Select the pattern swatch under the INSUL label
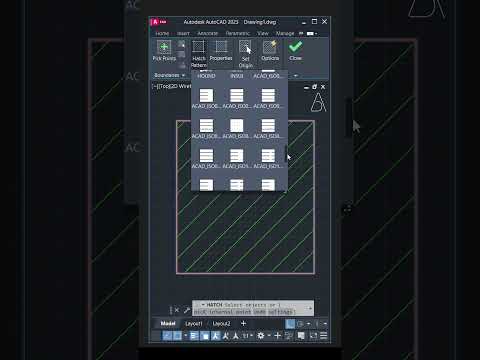The height and width of the screenshot is (360, 480). pyautogui.click(x=237, y=95)
